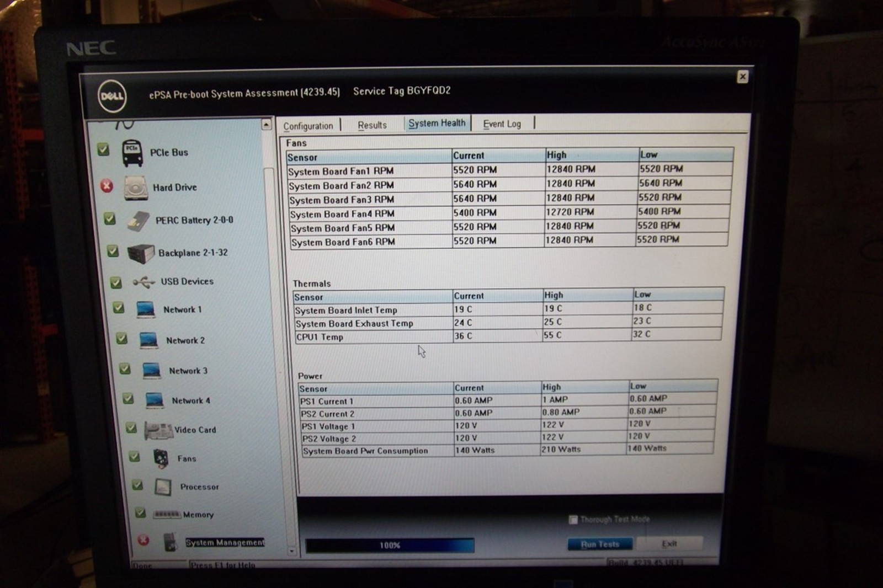Click the Fans table Current column header
The height and width of the screenshot is (588, 883).
coord(498,156)
